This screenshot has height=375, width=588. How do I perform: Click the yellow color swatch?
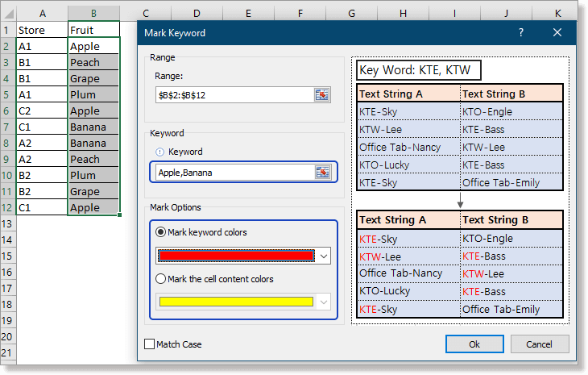pyautogui.click(x=235, y=302)
